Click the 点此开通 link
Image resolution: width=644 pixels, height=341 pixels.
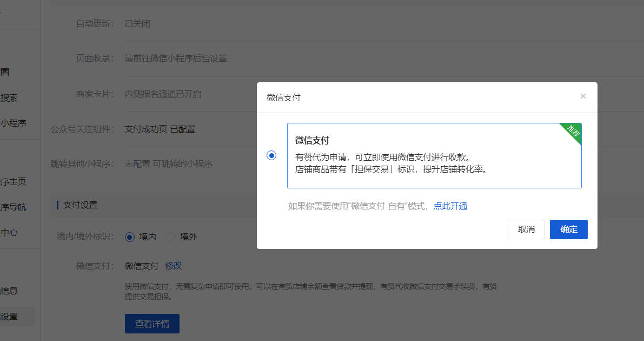click(x=450, y=206)
